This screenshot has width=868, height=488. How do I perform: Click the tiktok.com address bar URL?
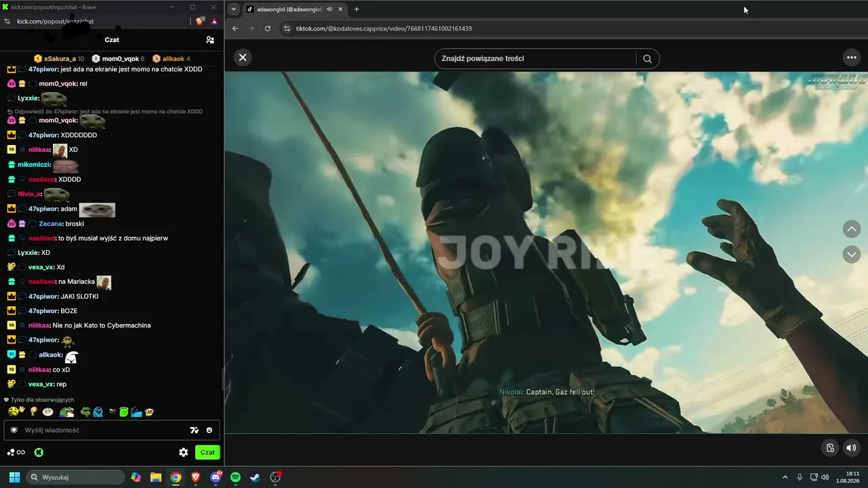pyautogui.click(x=384, y=28)
